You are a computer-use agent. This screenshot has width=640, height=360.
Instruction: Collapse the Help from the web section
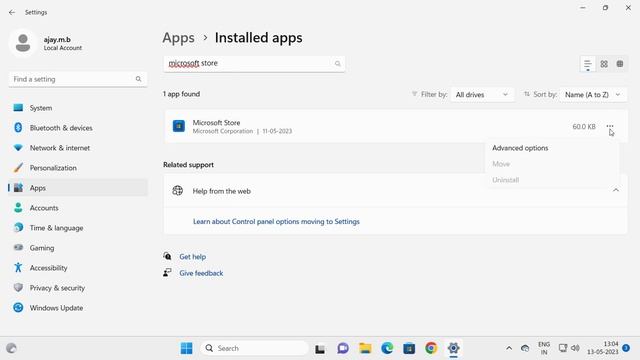616,191
